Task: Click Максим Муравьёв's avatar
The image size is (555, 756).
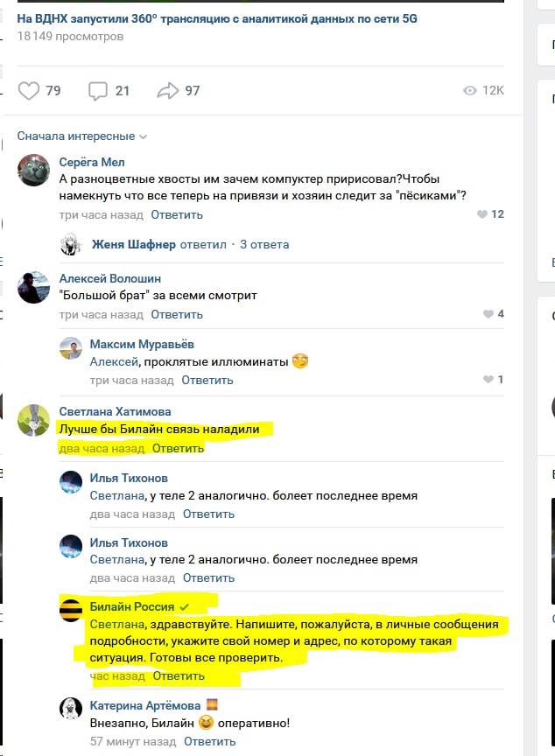Action: coord(71,348)
